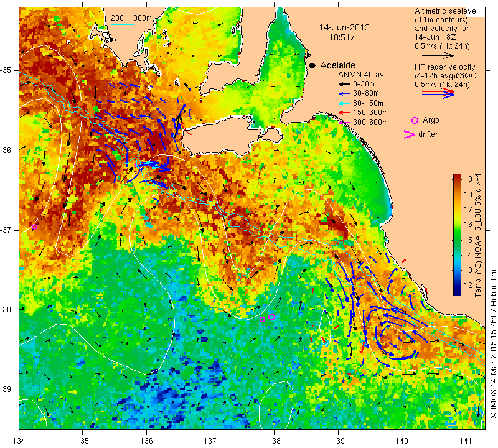The image size is (498, 448).
Task: Click the magenta Argo circle legend symbol
Action: pyautogui.click(x=415, y=120)
